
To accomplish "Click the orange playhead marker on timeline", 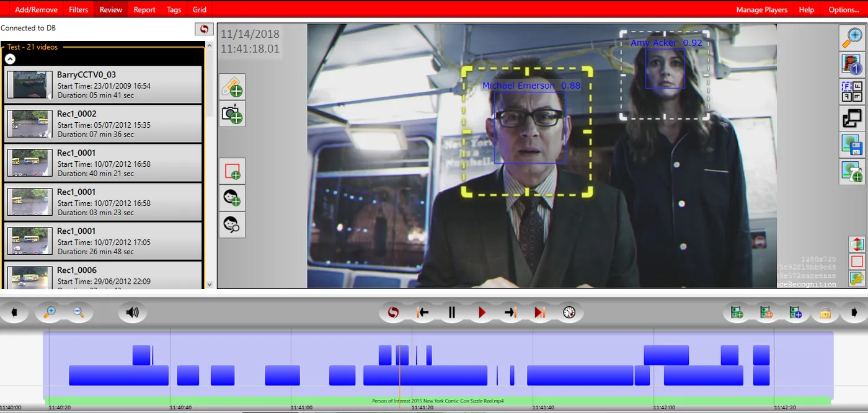I will (400, 368).
